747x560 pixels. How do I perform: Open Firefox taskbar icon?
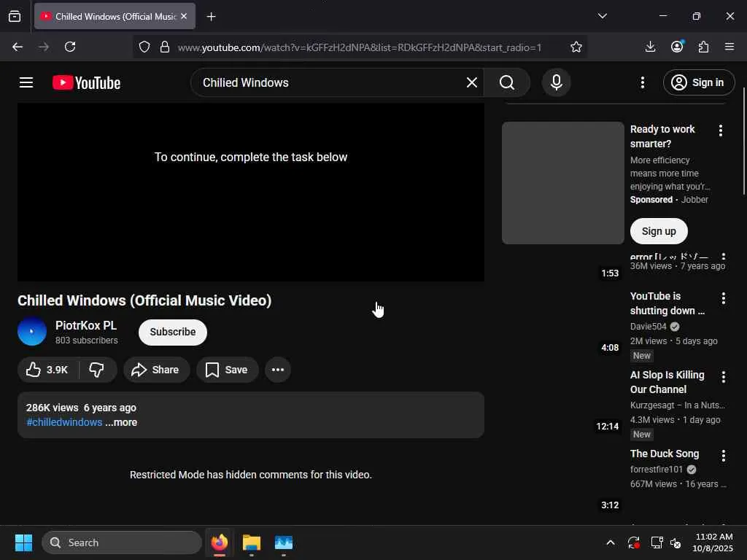click(219, 542)
